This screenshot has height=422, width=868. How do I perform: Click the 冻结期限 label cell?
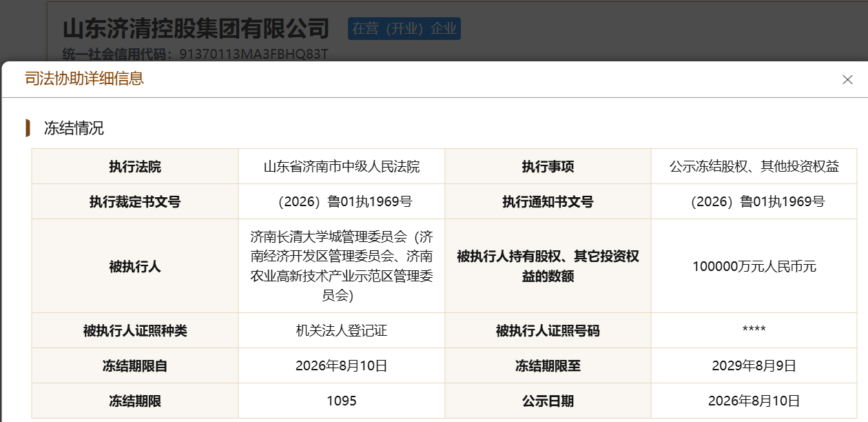135,401
